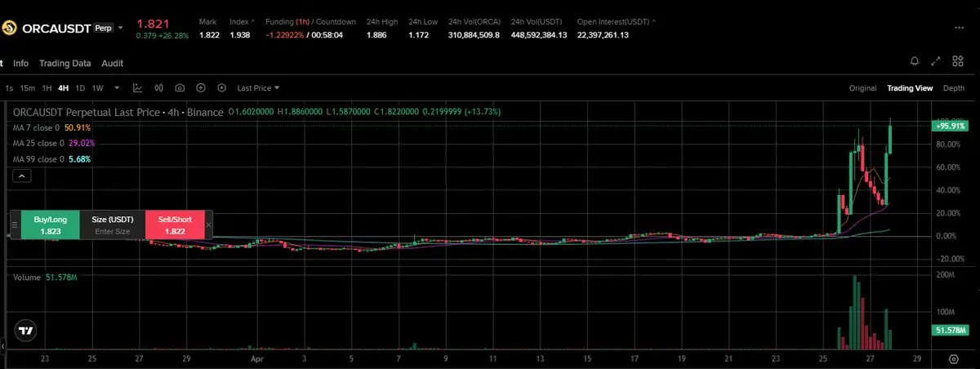The width and height of the screenshot is (980, 369).
Task: Click the Buy/Long 1.823 button
Action: (51, 225)
